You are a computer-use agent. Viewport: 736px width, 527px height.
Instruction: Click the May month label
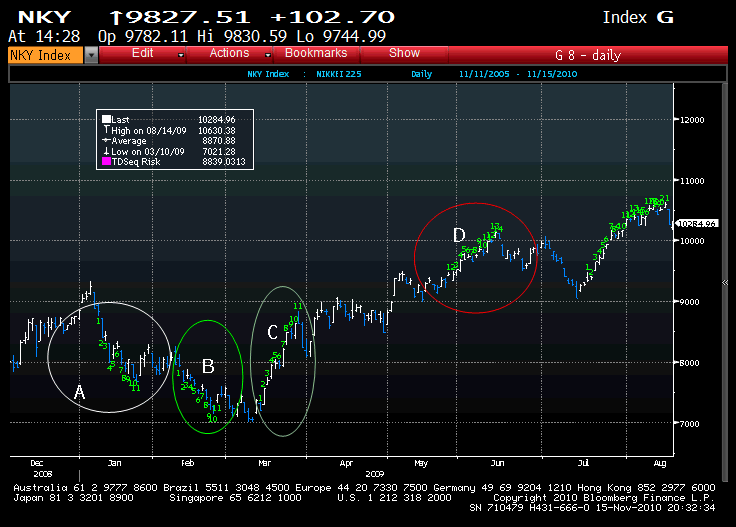tap(421, 463)
